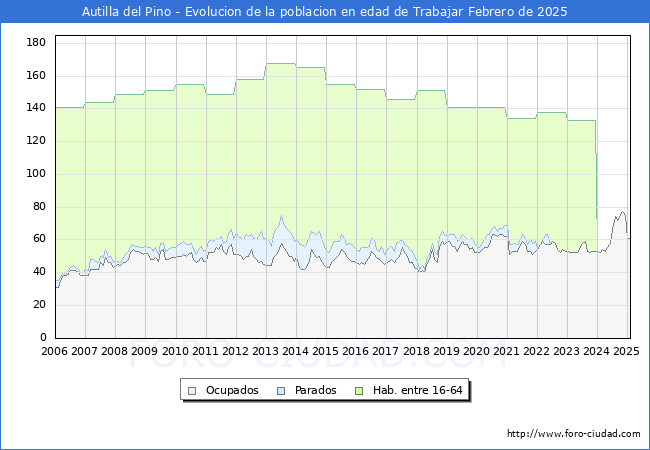This screenshot has width=650, height=450.
Task: Click the Parados legend label
Action: click(x=315, y=390)
